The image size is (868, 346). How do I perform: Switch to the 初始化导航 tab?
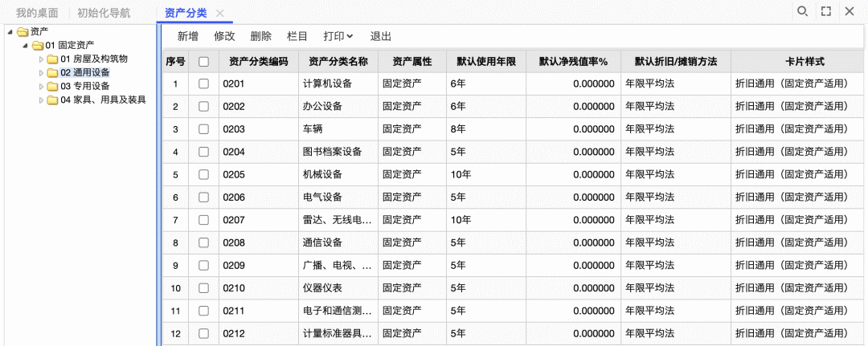(104, 12)
